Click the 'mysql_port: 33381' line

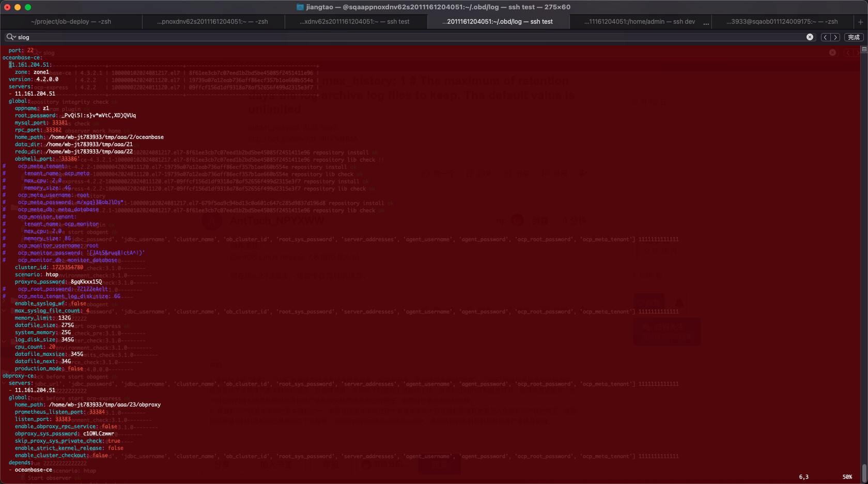click(x=41, y=123)
